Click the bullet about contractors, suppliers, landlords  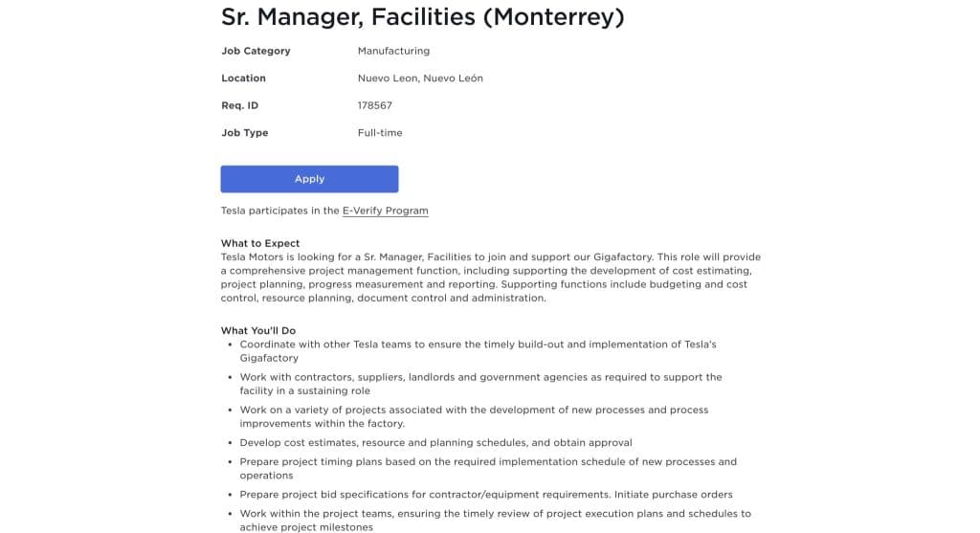[x=480, y=384]
